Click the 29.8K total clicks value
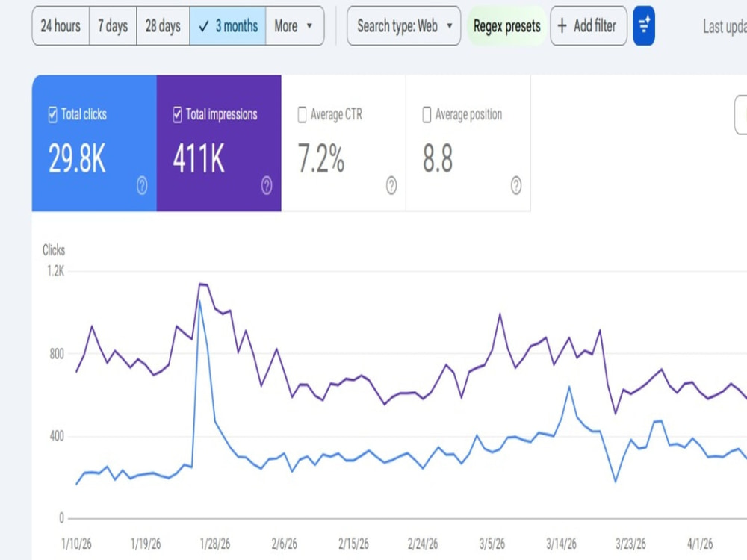Screen dimensions: 747x560 click(77, 158)
